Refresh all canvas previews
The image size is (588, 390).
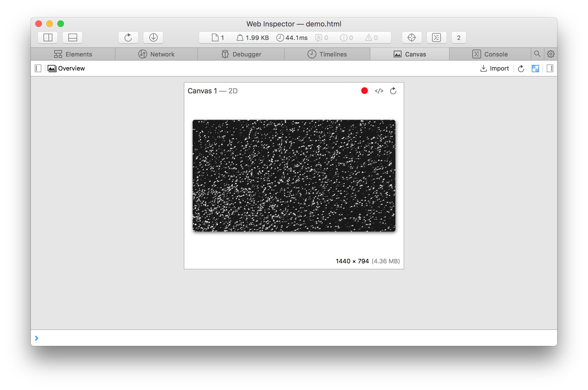521,69
